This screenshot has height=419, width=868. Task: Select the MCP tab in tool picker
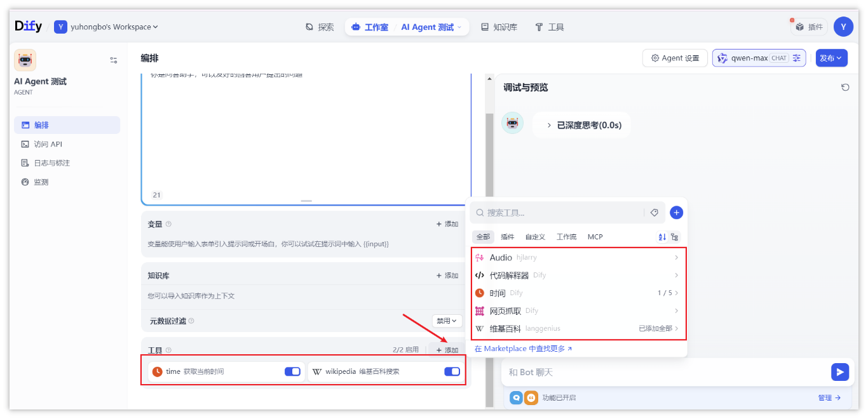click(x=595, y=237)
